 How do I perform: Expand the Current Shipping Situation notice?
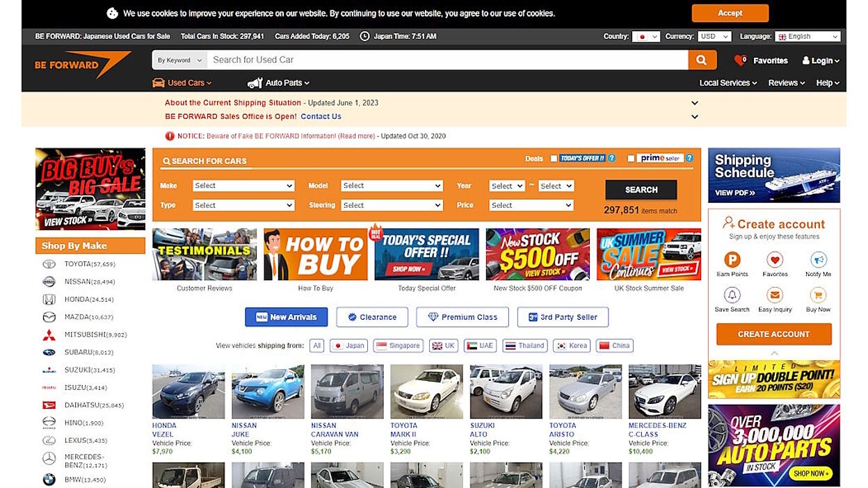(x=694, y=103)
